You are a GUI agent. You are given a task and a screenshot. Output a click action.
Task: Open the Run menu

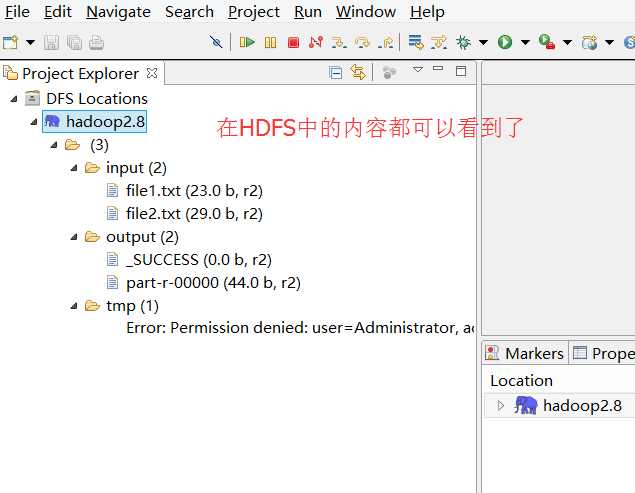(308, 12)
